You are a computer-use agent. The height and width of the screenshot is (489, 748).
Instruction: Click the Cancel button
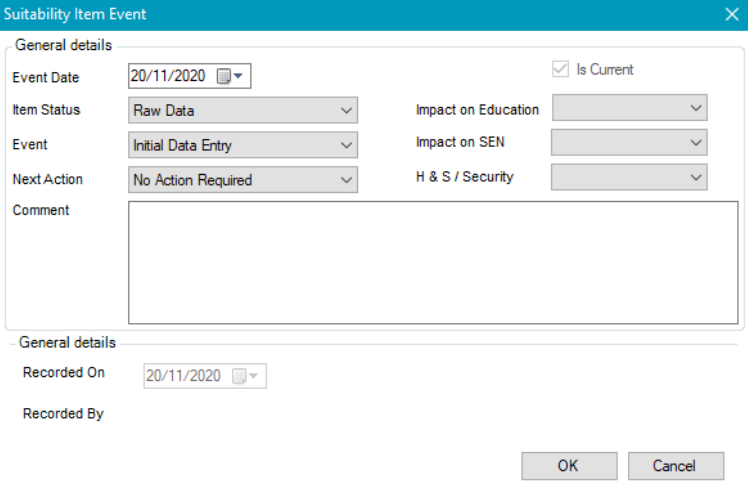(674, 465)
